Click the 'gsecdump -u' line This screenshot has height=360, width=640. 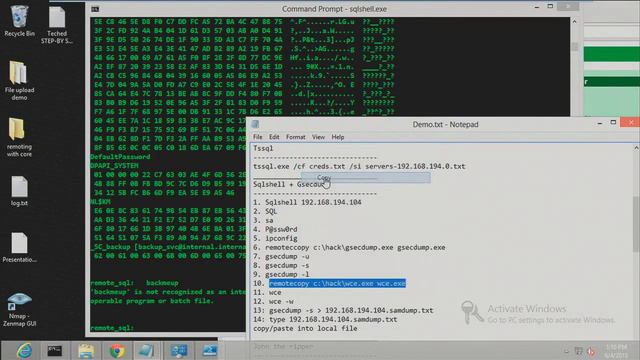(x=281, y=256)
